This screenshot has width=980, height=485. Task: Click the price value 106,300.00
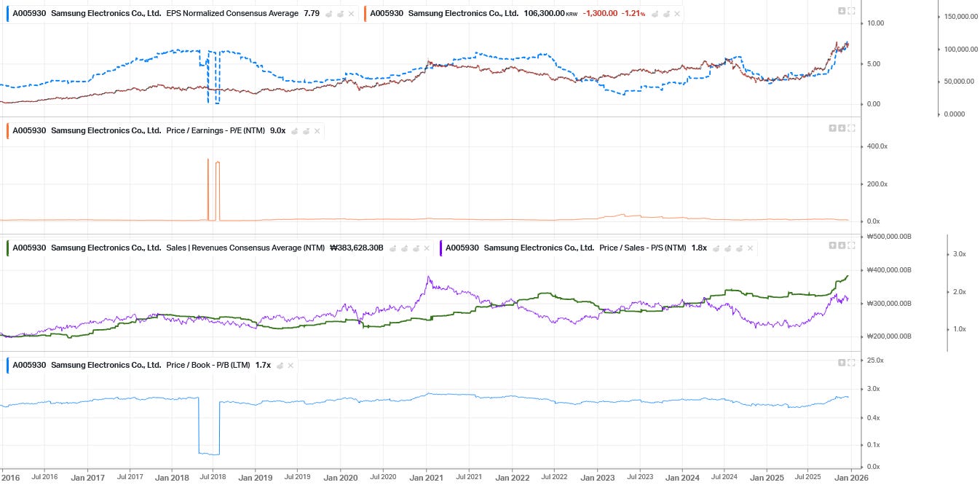coord(544,14)
